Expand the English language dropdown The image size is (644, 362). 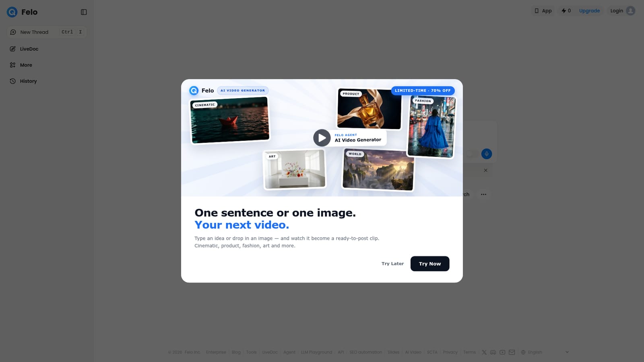coord(545,352)
